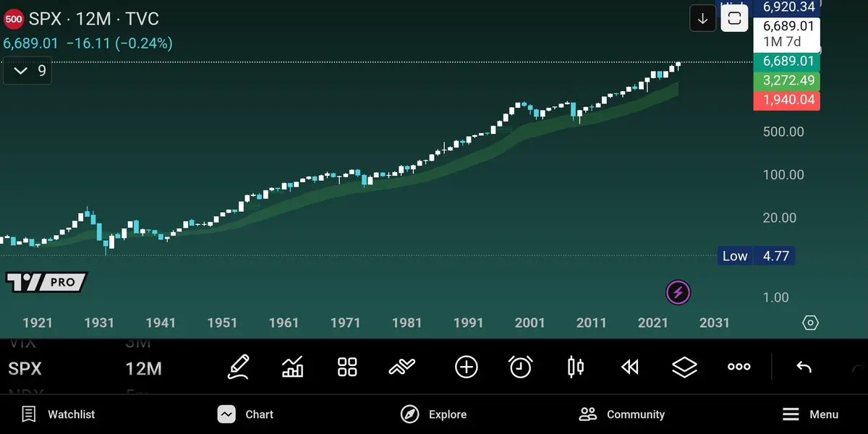Click the teal 6,689.01 current price label
Screen dimensions: 868x434
(787, 61)
